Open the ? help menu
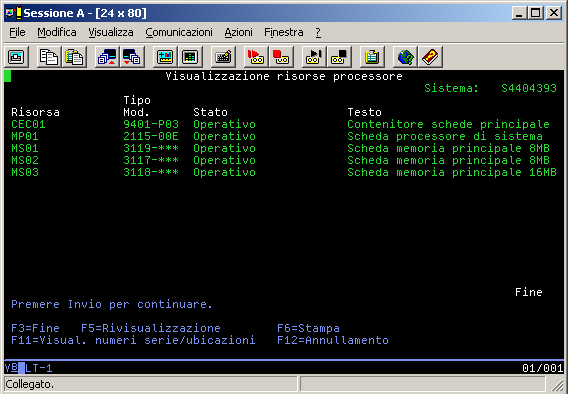 [x=318, y=32]
